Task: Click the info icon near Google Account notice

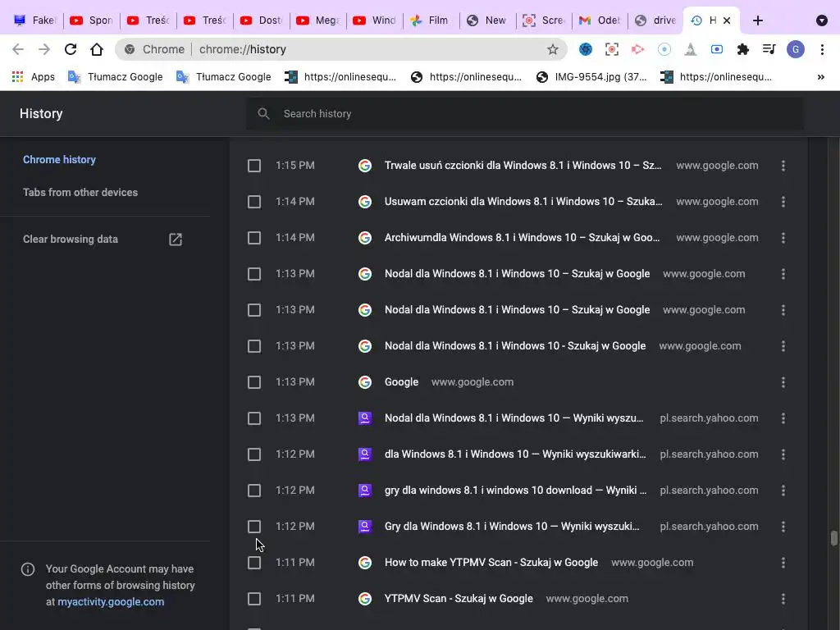Action: pos(27,569)
